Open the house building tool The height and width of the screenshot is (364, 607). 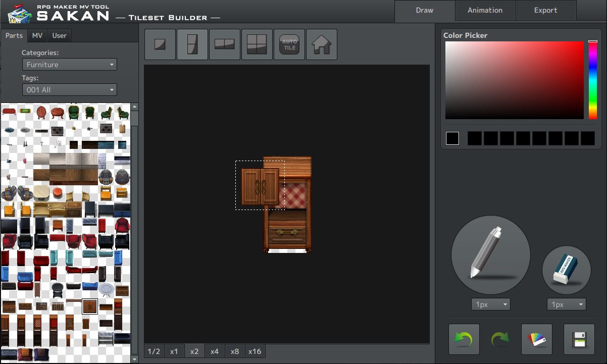tap(321, 44)
